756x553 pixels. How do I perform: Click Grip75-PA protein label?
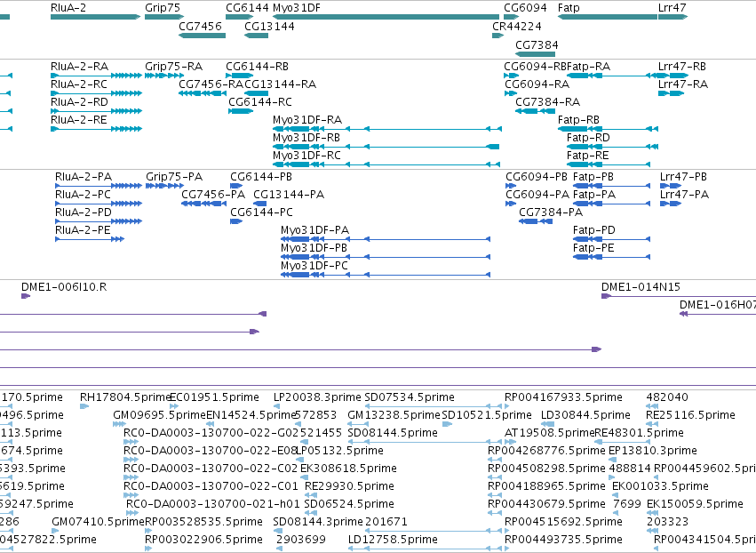point(174,177)
